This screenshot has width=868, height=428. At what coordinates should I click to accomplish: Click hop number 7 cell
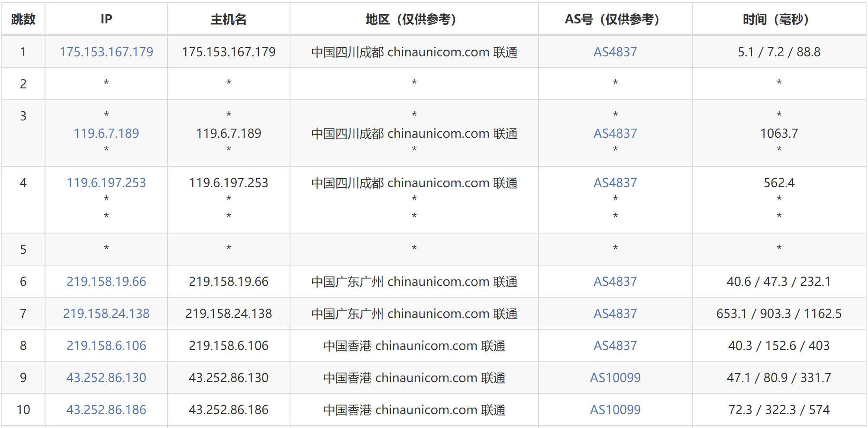[23, 314]
